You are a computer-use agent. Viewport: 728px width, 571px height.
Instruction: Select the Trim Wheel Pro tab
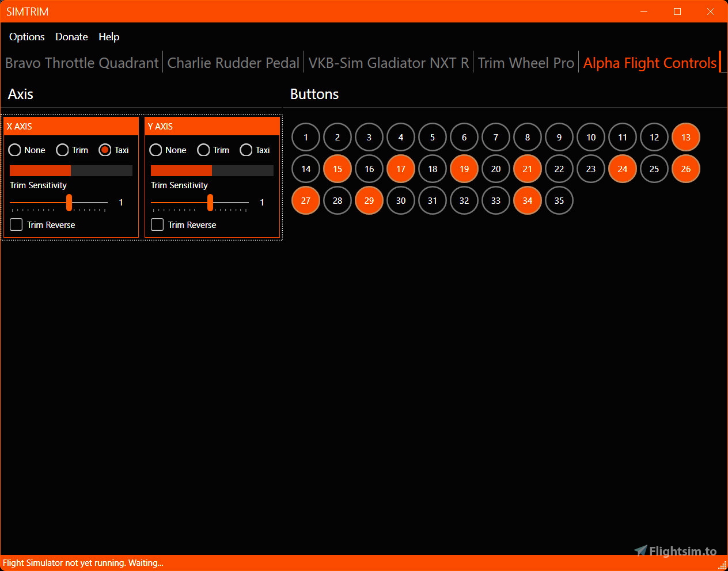tap(525, 63)
